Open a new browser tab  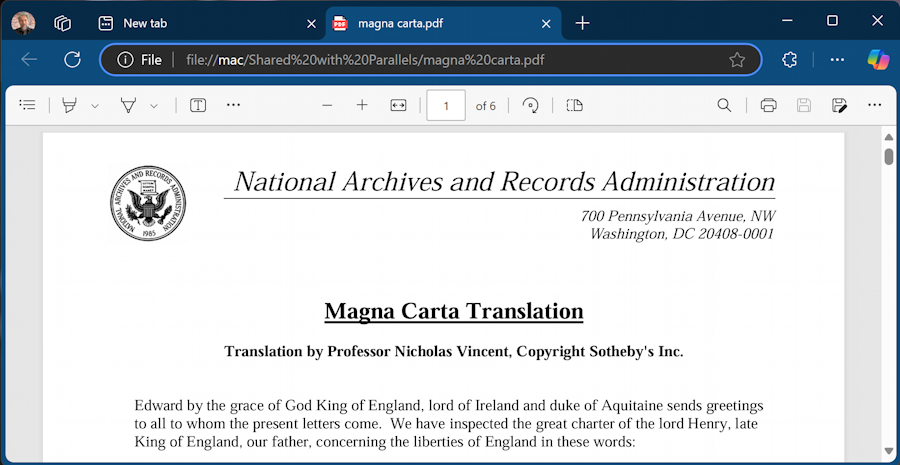583,23
